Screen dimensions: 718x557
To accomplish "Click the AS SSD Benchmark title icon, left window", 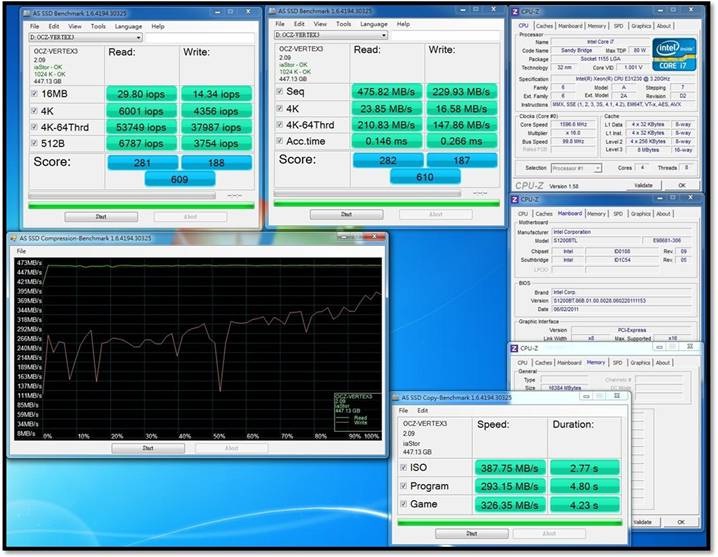I will (27, 13).
